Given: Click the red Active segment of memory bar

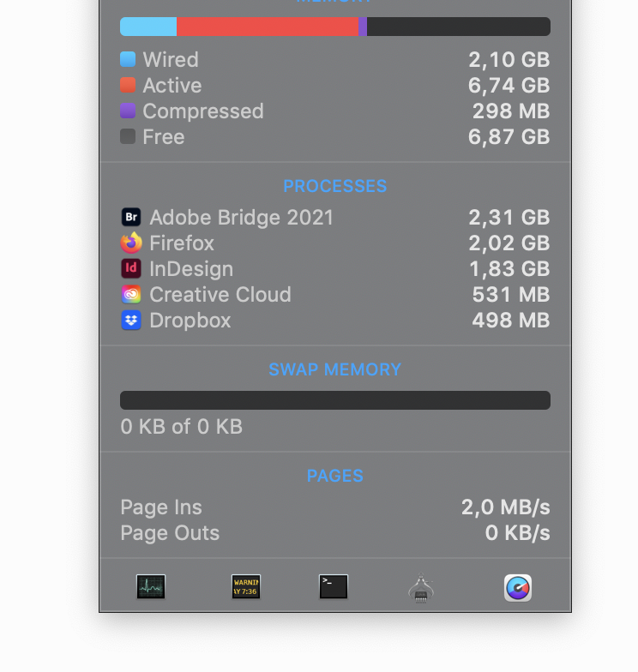Looking at the screenshot, I should [x=268, y=27].
